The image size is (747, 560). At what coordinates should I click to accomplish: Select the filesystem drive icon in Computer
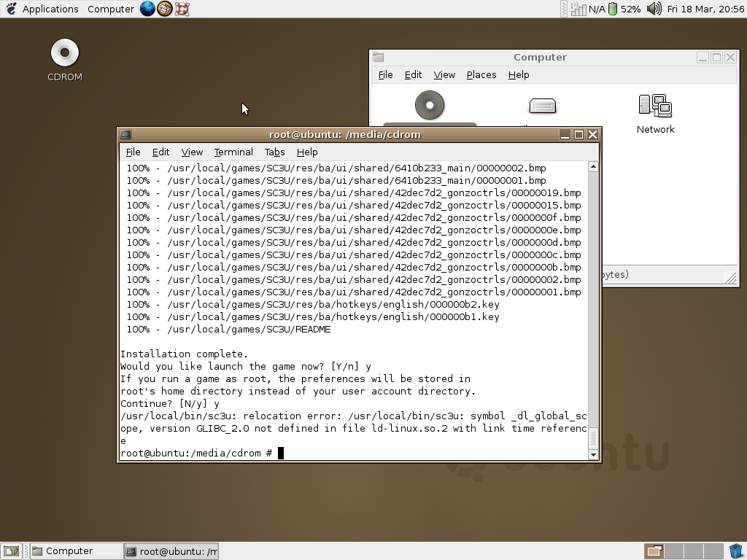[542, 106]
